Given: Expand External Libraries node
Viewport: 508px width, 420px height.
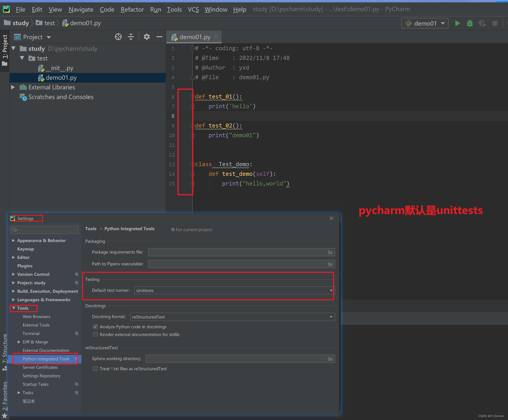Looking at the screenshot, I should point(13,87).
